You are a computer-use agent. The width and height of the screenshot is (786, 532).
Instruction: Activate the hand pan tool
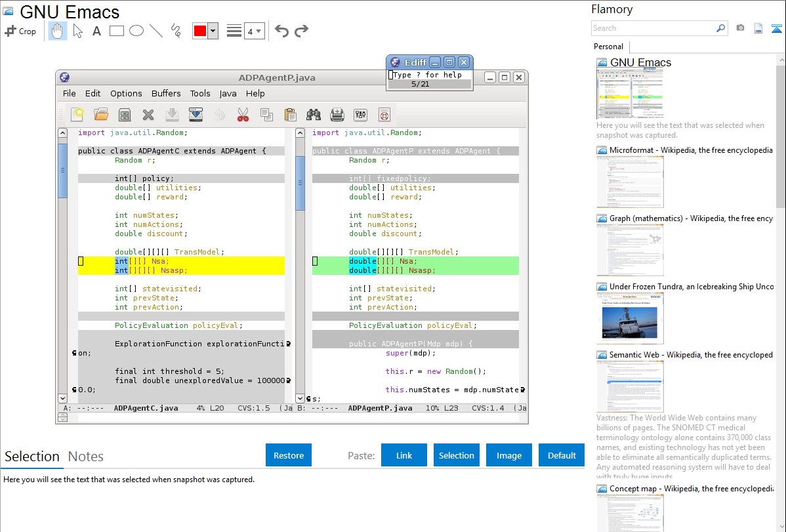pyautogui.click(x=58, y=31)
